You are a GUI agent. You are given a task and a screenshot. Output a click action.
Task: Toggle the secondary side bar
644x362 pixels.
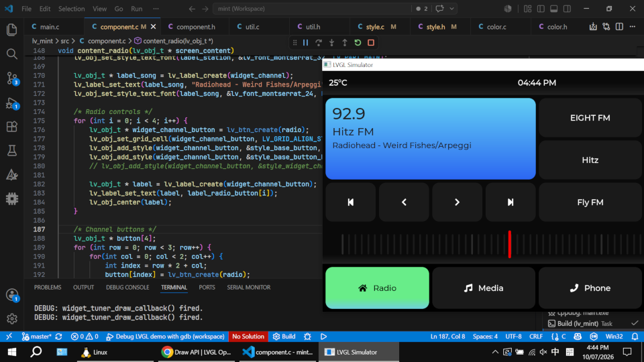coord(568,9)
